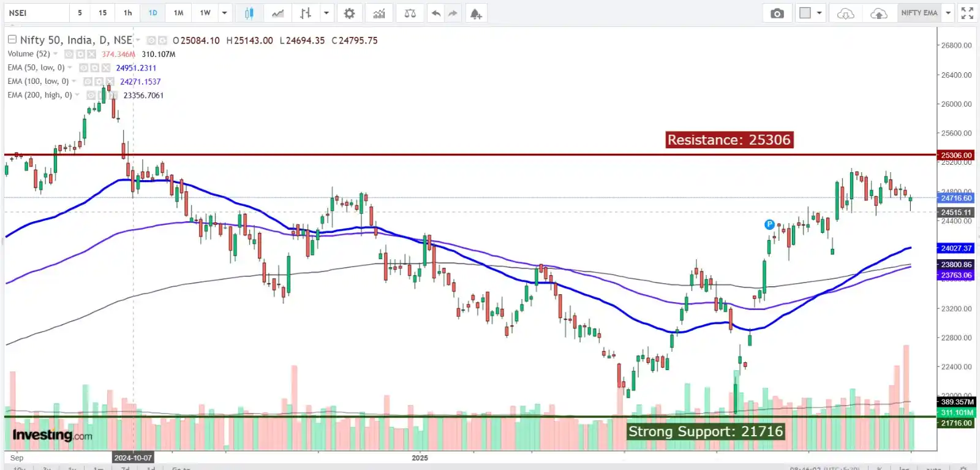Load chart using cloud download icon
The image size is (980, 470).
(x=846, y=13)
